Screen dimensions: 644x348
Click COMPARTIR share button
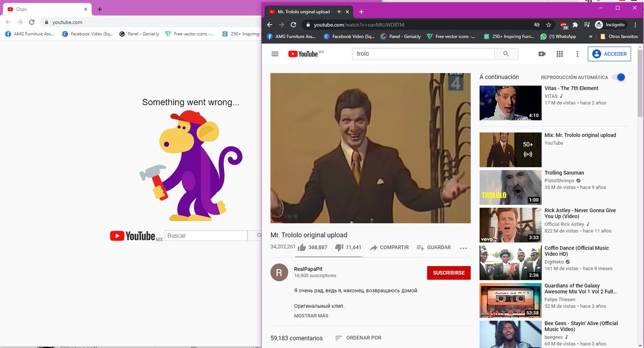pyautogui.click(x=390, y=248)
